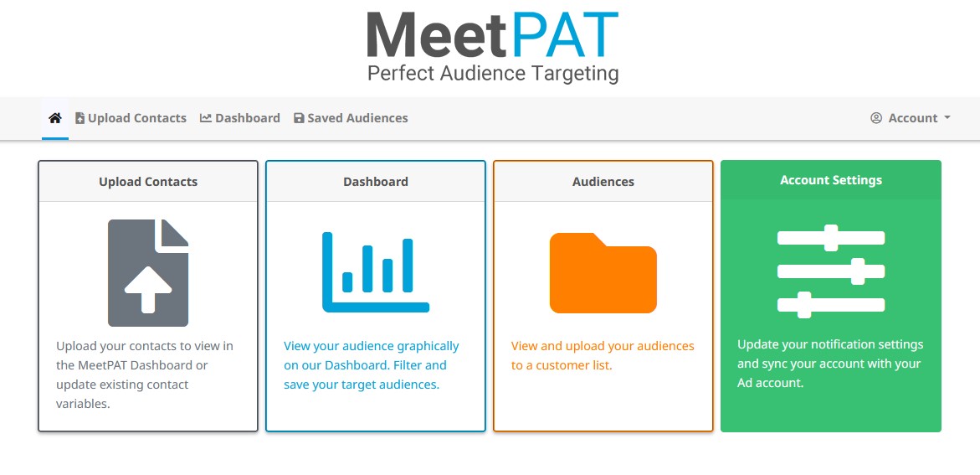Click the small chart icon beside Dashboard in navbar
The image size is (980, 475).
tap(205, 118)
